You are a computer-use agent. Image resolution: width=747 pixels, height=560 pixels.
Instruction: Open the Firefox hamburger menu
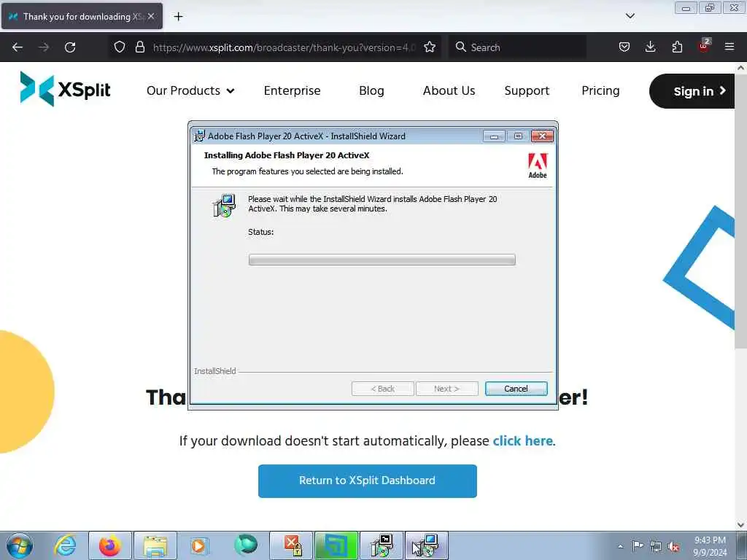729,47
